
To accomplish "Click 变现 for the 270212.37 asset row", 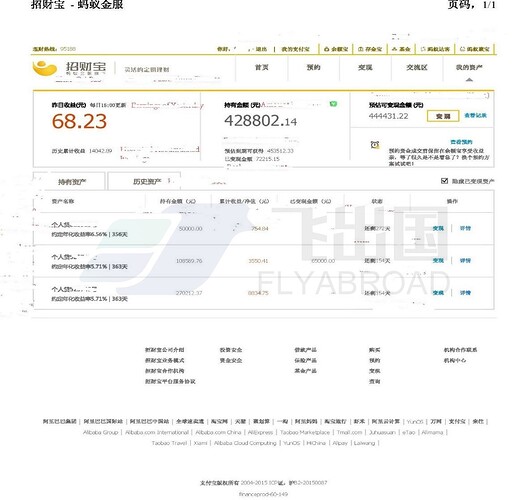I will pyautogui.click(x=438, y=293).
